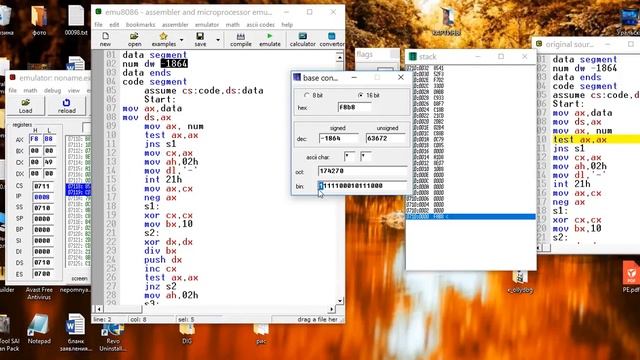640x360 pixels.
Task: Click the CS register field
Action: [42, 186]
